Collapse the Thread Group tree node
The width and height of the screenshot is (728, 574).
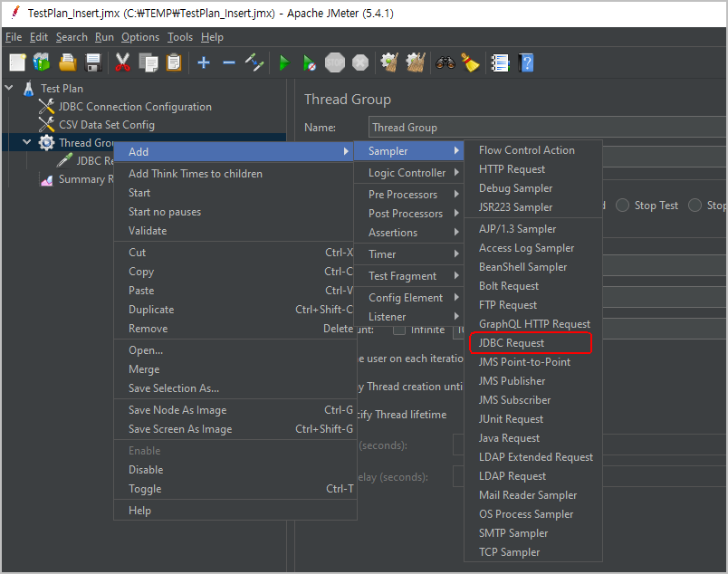click(x=27, y=142)
